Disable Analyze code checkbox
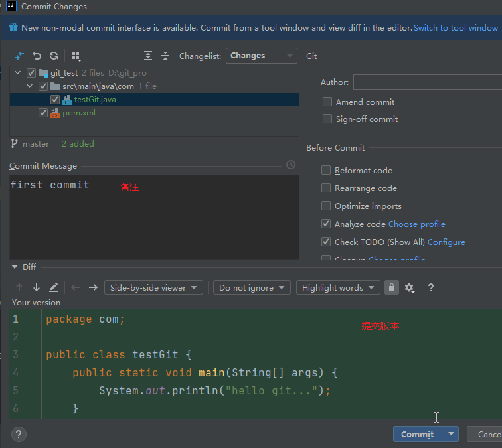The height and width of the screenshot is (448, 502). 326,224
